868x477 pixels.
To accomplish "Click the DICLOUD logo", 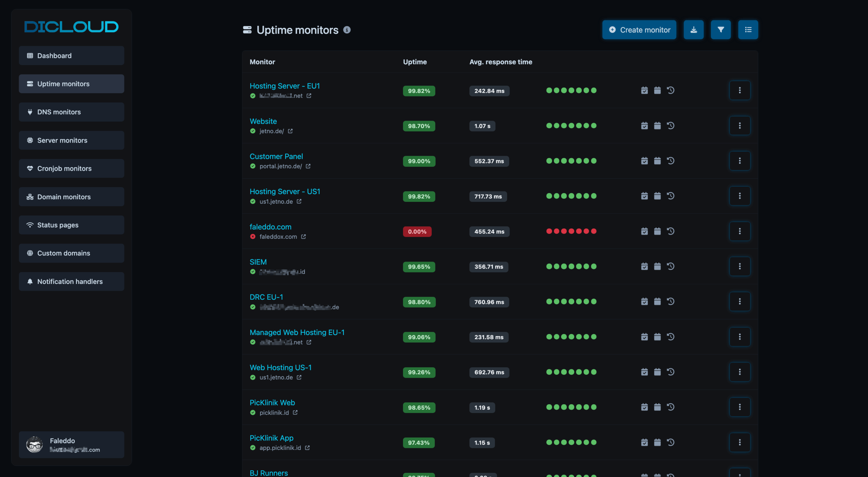I will click(72, 27).
